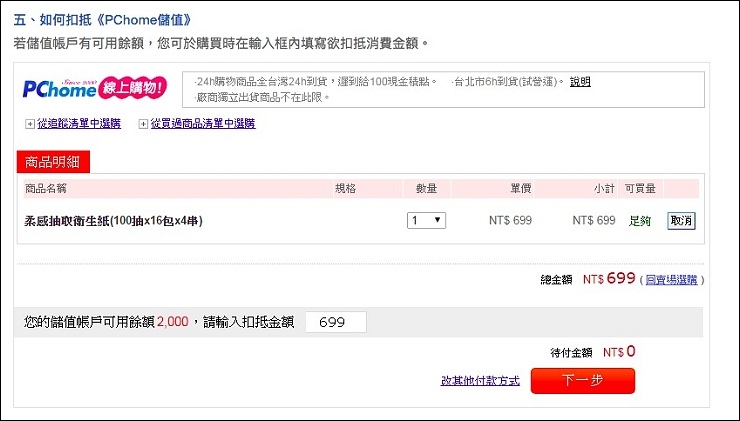Click the 說明 help link

coord(580,82)
